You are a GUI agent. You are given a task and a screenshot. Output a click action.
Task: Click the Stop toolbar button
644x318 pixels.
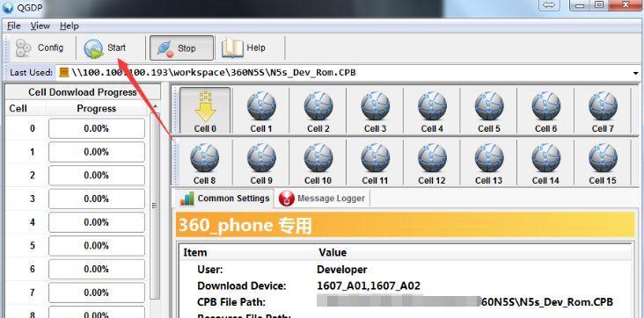coord(181,48)
